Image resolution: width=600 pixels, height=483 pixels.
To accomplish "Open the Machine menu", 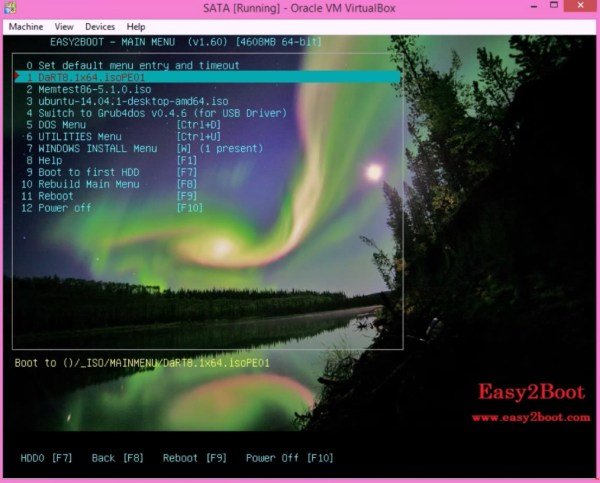I will (26, 27).
